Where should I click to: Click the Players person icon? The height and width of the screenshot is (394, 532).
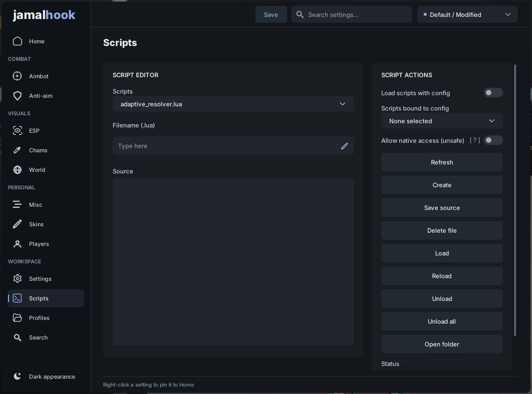click(x=17, y=244)
